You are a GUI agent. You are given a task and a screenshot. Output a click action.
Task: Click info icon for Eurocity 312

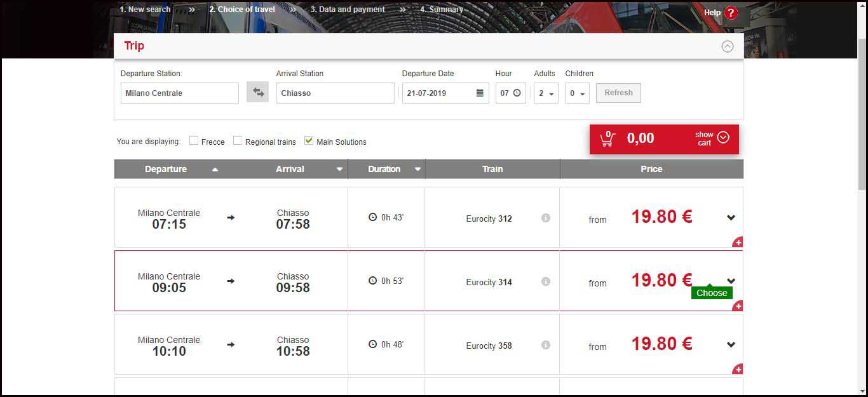click(545, 218)
